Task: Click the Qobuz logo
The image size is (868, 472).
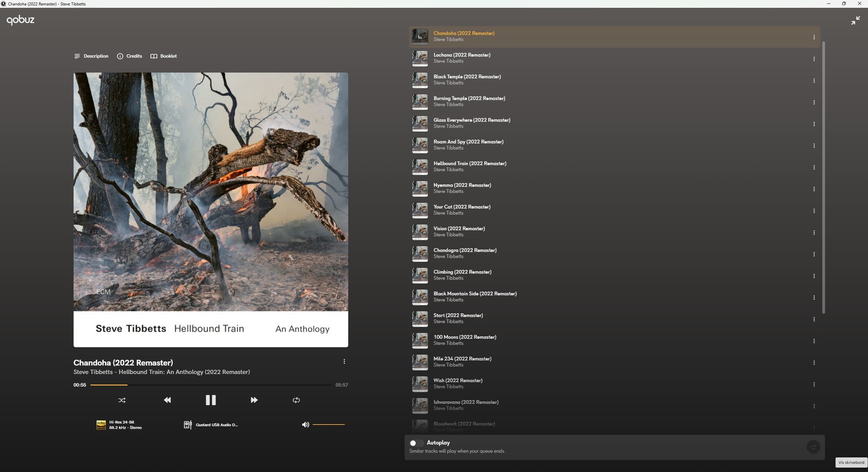Action: pos(21,20)
